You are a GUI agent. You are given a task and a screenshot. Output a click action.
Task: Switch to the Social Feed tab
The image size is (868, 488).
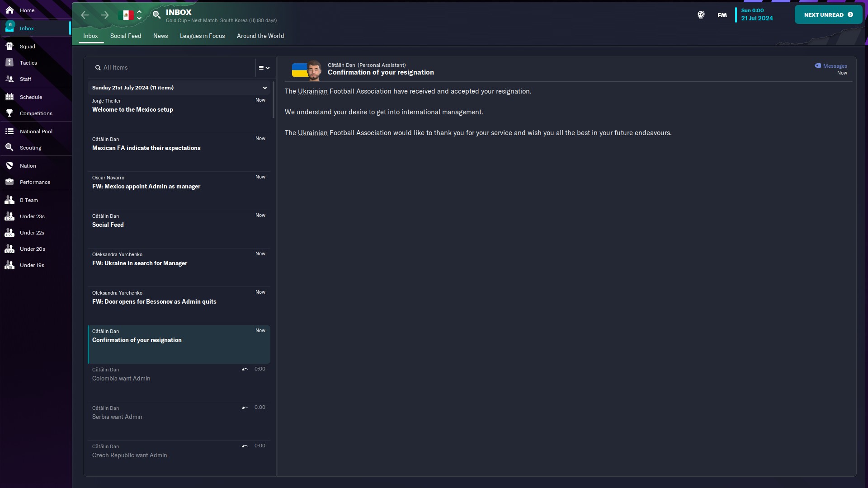click(126, 36)
